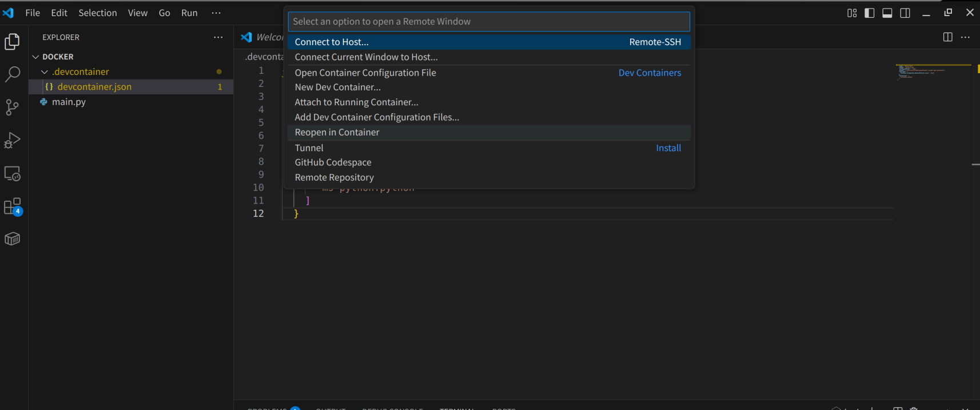980x410 pixels.
Task: Select devcontainer.json in the explorer
Action: click(x=131, y=87)
